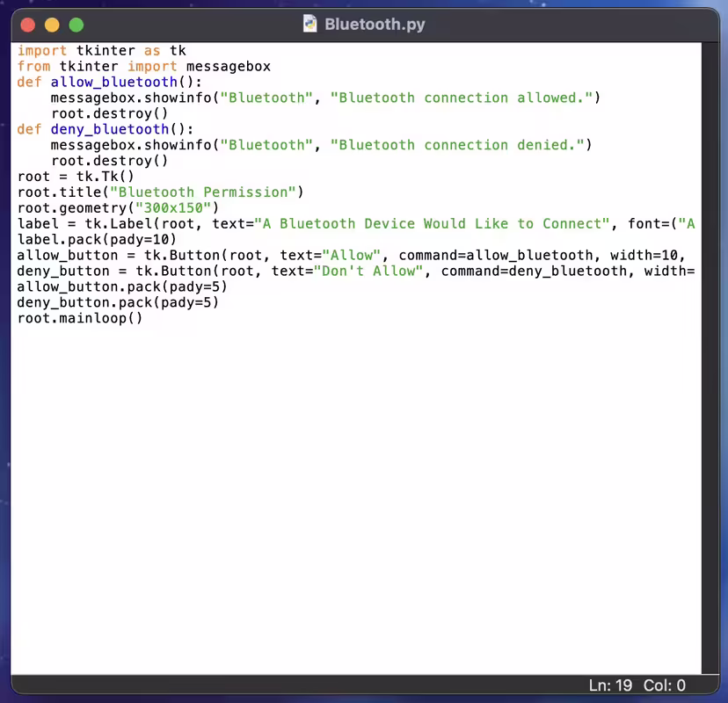Click the text "A Bluetooth Device Would Like to Connect"

(x=432, y=224)
